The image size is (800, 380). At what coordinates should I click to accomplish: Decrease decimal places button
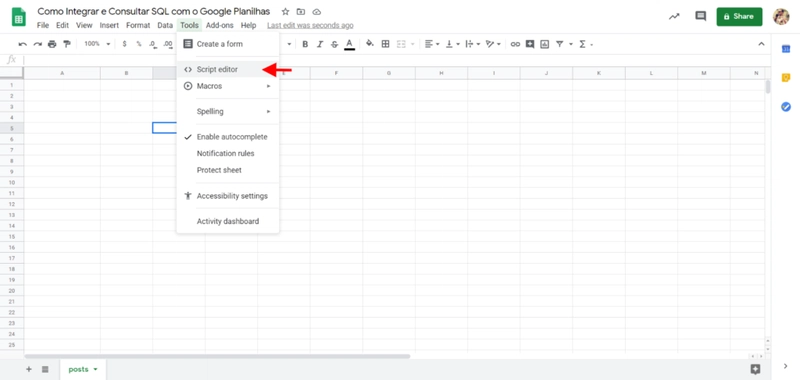click(x=153, y=44)
